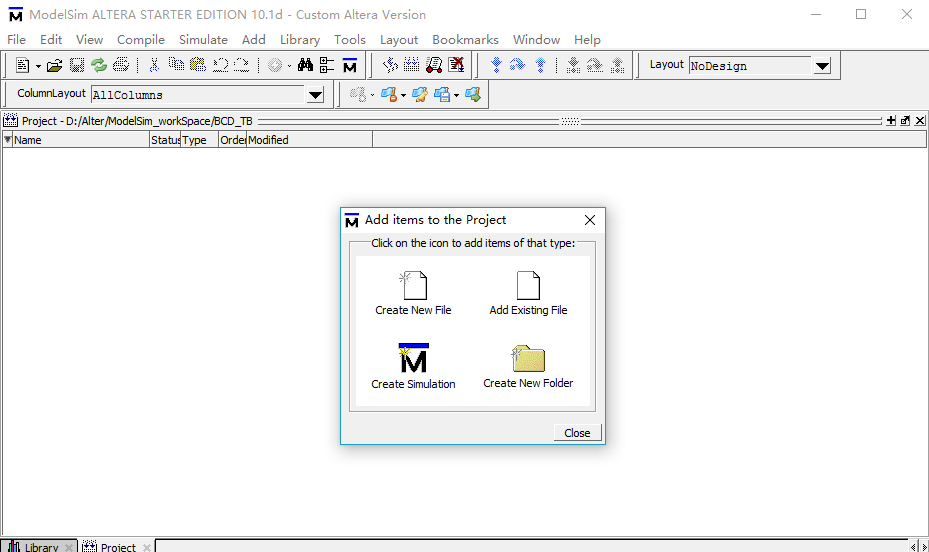
Task: Switch to the Project tab
Action: (x=116, y=547)
